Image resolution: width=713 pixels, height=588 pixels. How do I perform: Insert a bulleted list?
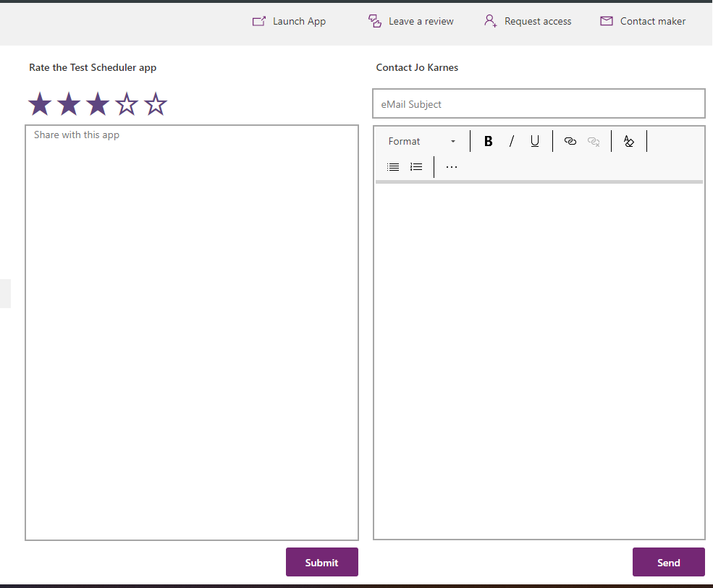click(x=393, y=166)
